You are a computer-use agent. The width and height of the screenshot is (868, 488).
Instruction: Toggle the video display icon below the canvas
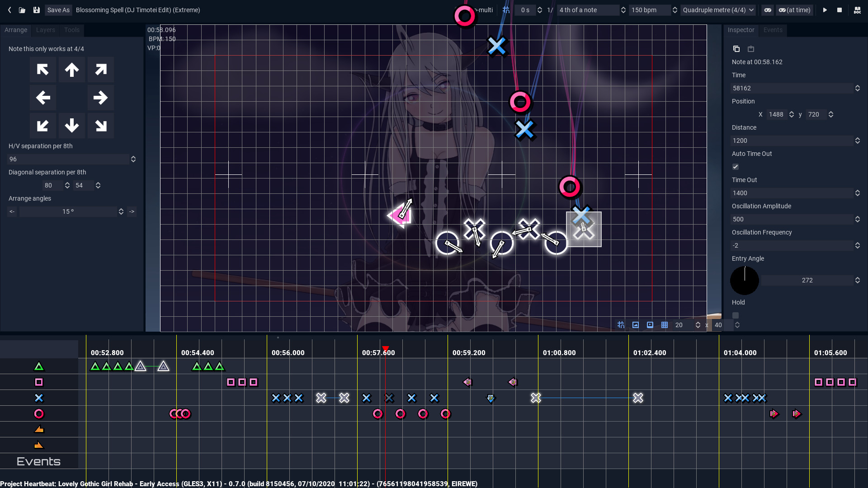tap(650, 325)
